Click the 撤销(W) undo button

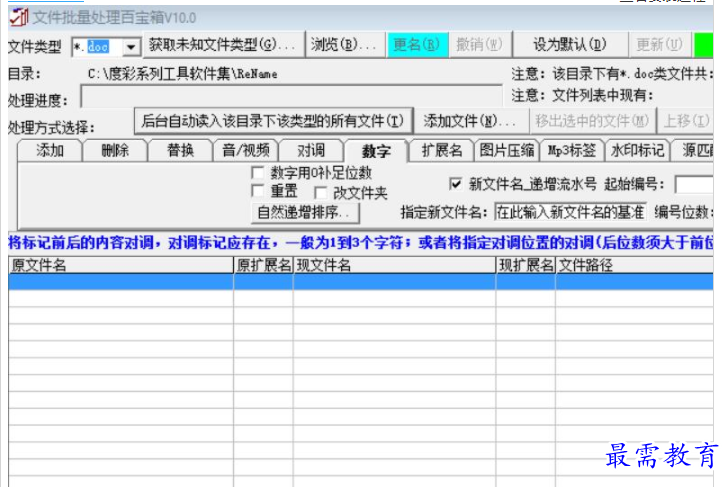tap(479, 45)
